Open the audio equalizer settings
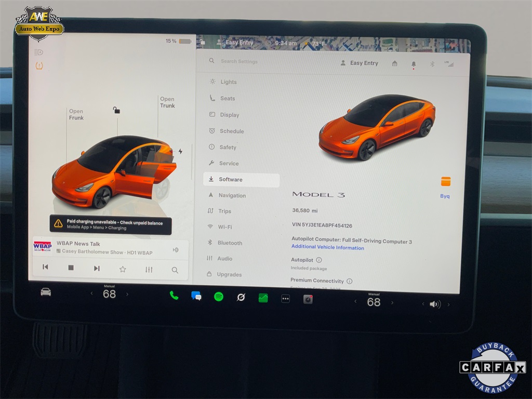This screenshot has height=399, width=532. [149, 270]
